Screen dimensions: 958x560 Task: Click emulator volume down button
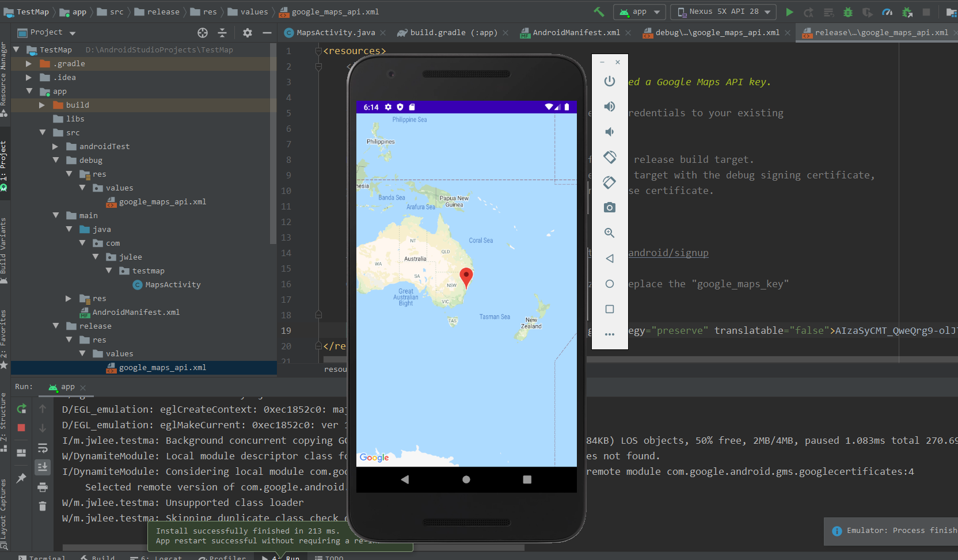click(610, 132)
